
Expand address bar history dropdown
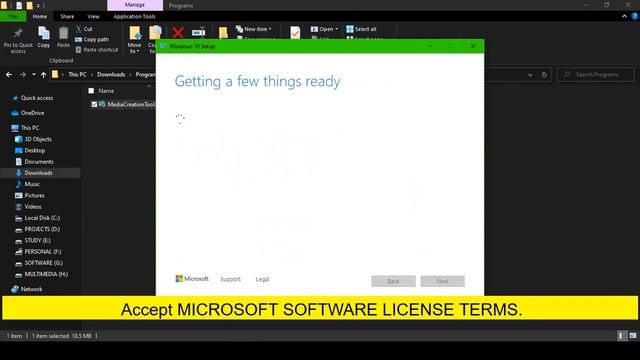[530, 75]
